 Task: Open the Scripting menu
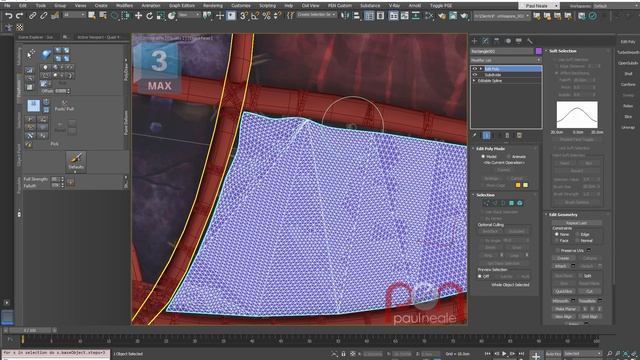point(267,6)
